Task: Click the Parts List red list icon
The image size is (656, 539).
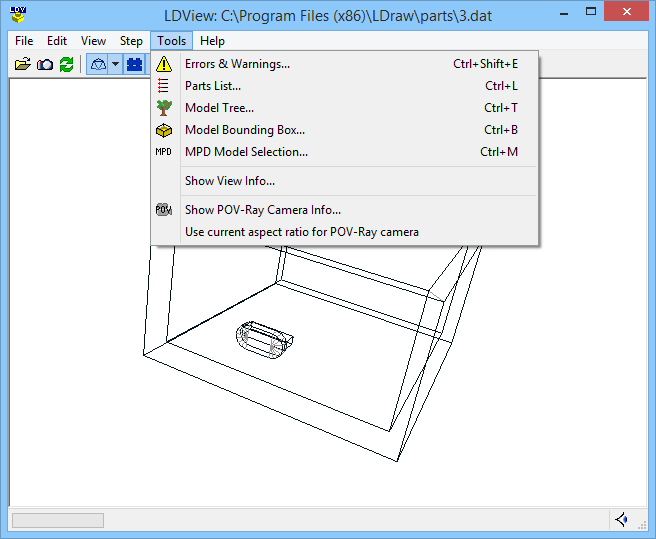Action: pos(163,86)
